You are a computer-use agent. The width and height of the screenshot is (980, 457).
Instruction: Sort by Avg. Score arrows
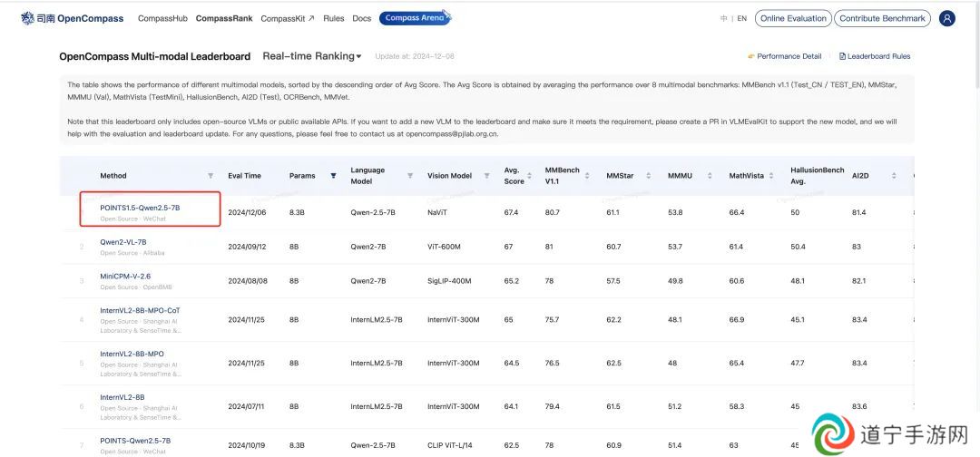click(529, 176)
